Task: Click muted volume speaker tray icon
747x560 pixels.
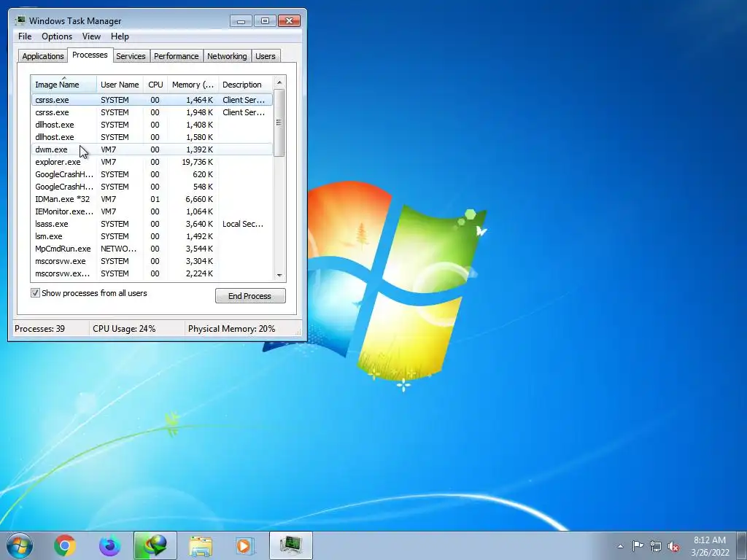Action: (x=673, y=546)
